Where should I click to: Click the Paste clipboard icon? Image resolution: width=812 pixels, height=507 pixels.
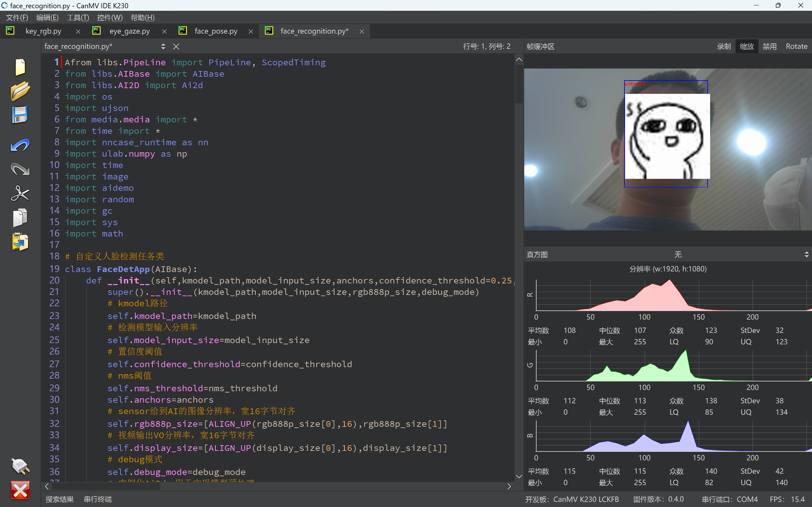pyautogui.click(x=20, y=242)
